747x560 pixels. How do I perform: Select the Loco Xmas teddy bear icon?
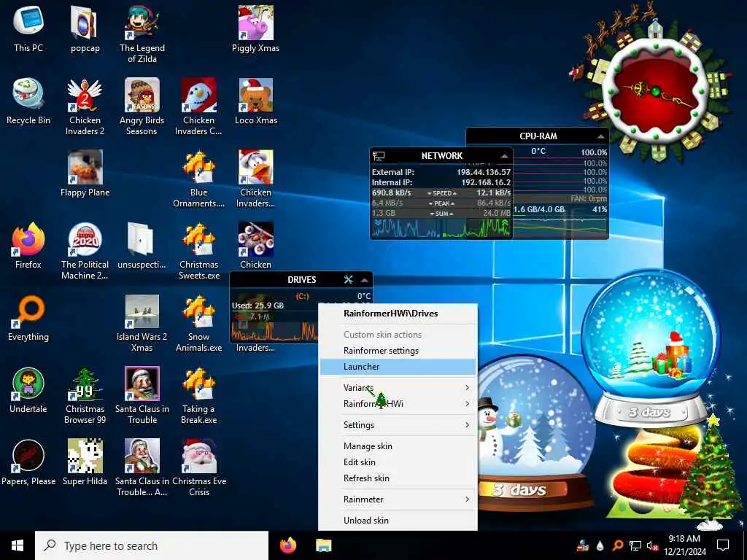click(256, 101)
